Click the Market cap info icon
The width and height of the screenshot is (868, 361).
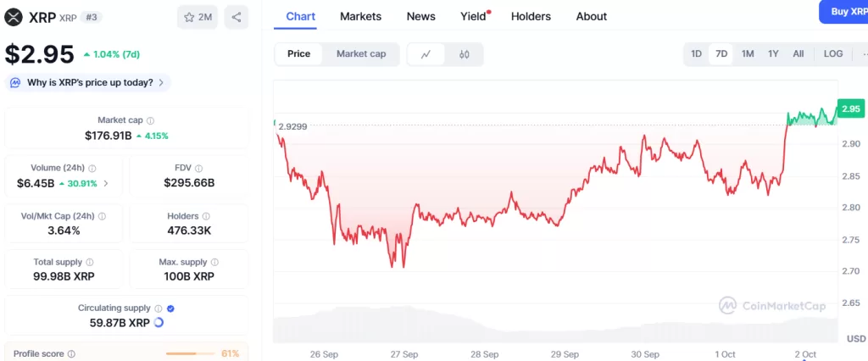click(151, 121)
